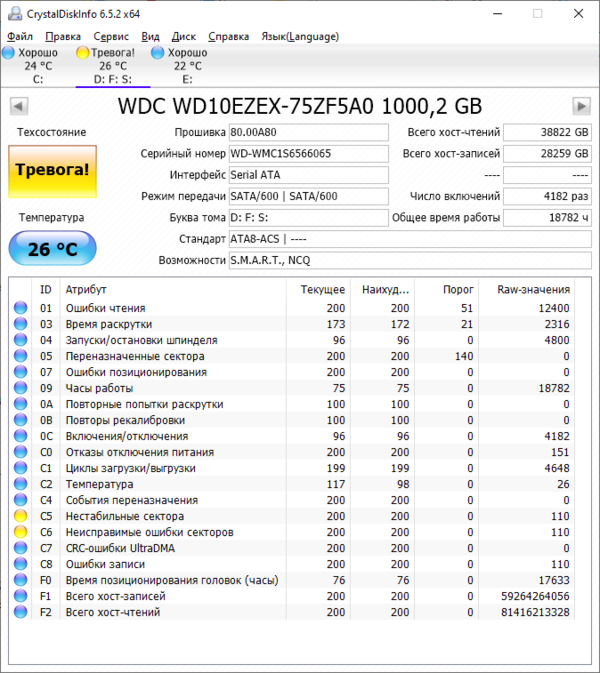This screenshot has width=600, height=673.
Task: Click status orb for Включения/отключения row
Action: click(x=20, y=436)
